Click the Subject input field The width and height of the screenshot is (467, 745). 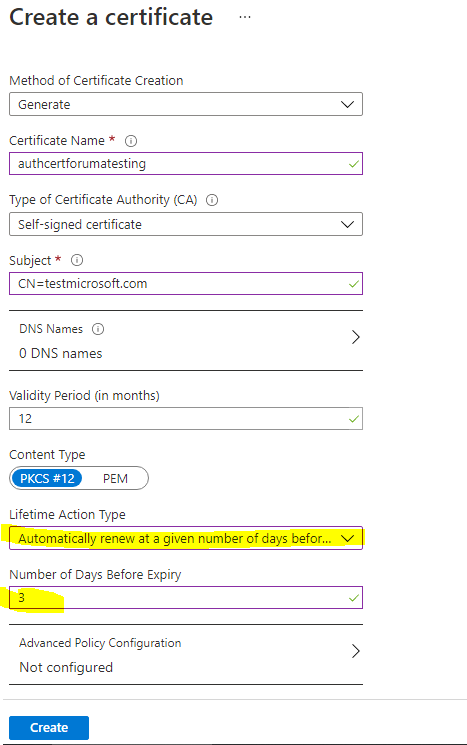click(x=186, y=284)
